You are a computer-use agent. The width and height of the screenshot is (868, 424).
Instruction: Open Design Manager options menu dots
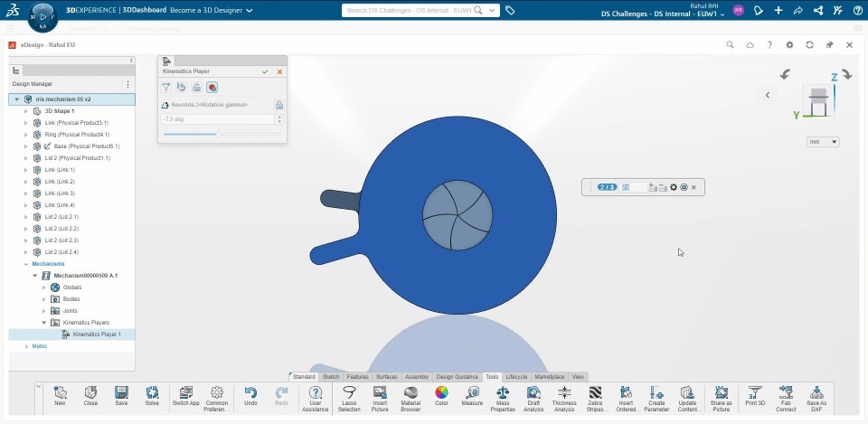127,84
